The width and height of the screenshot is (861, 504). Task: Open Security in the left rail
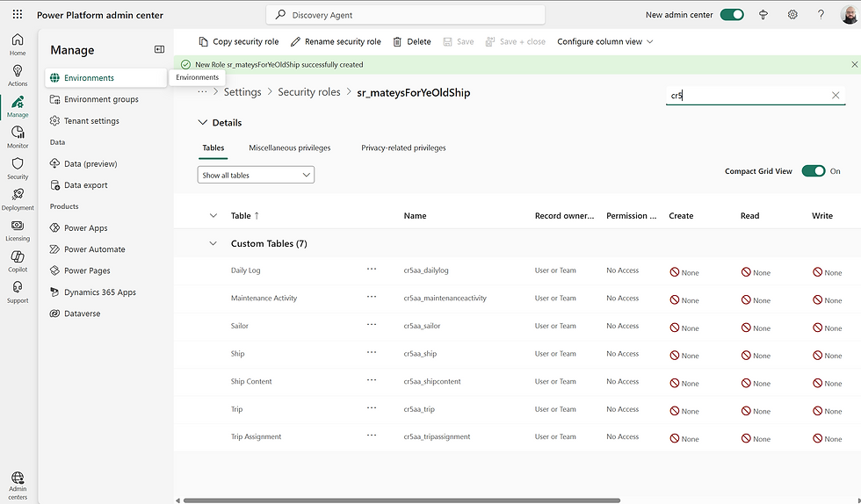(x=18, y=169)
